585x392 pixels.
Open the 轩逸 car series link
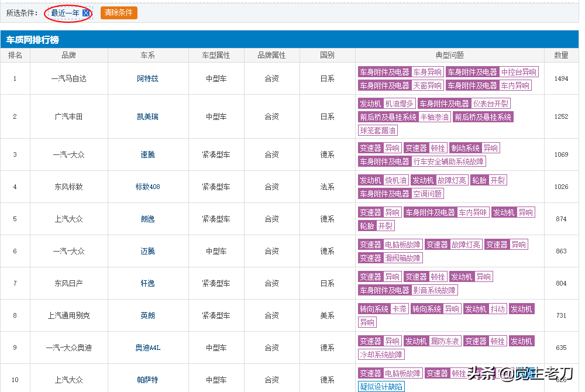tap(148, 283)
